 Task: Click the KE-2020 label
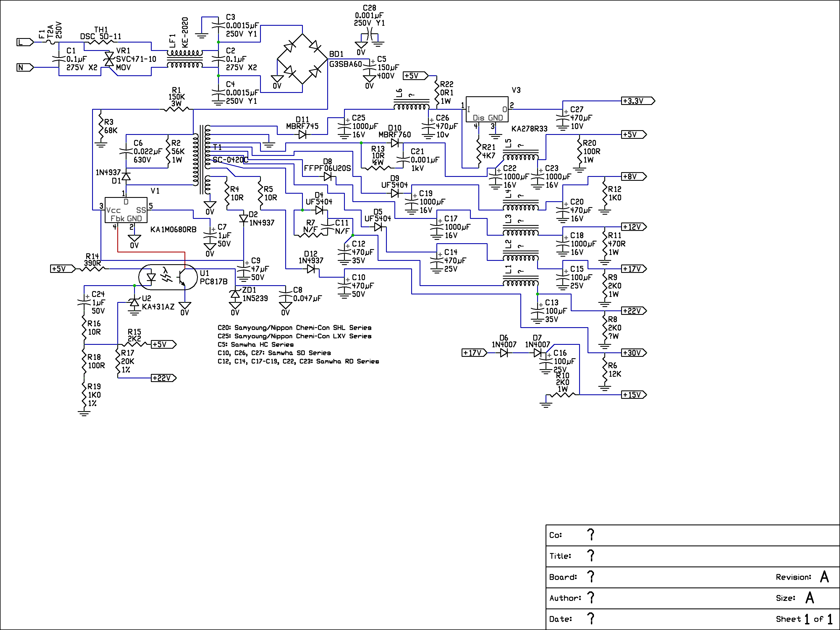(185, 32)
